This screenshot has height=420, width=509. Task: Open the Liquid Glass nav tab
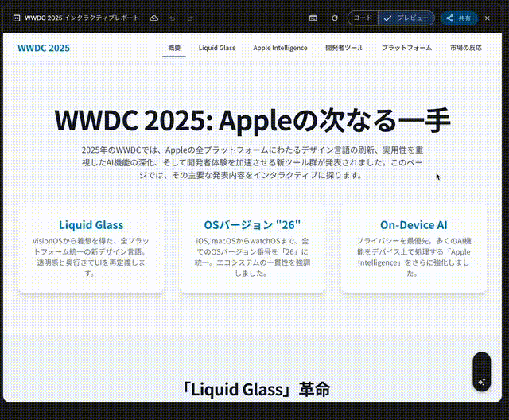coord(217,48)
